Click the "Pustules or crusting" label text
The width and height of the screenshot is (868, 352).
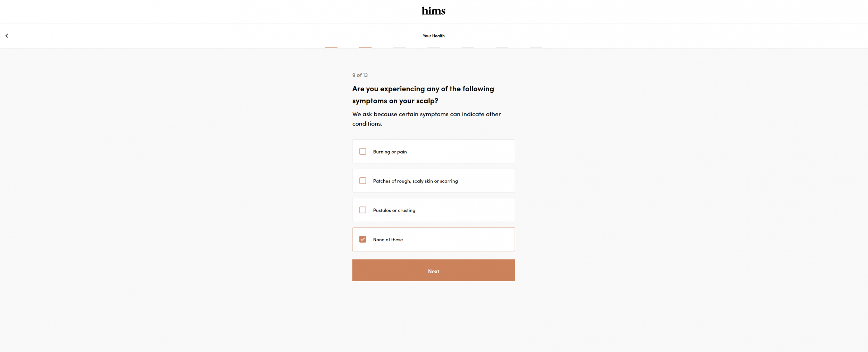[x=394, y=211]
